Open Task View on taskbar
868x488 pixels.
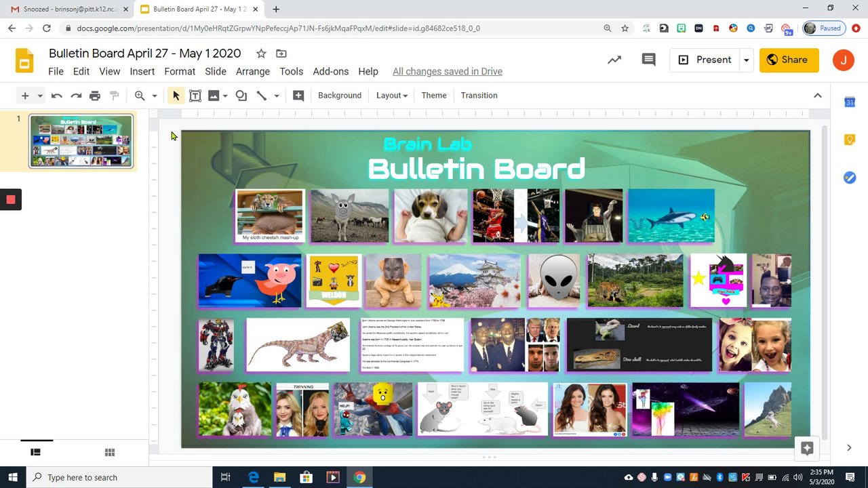[226, 477]
